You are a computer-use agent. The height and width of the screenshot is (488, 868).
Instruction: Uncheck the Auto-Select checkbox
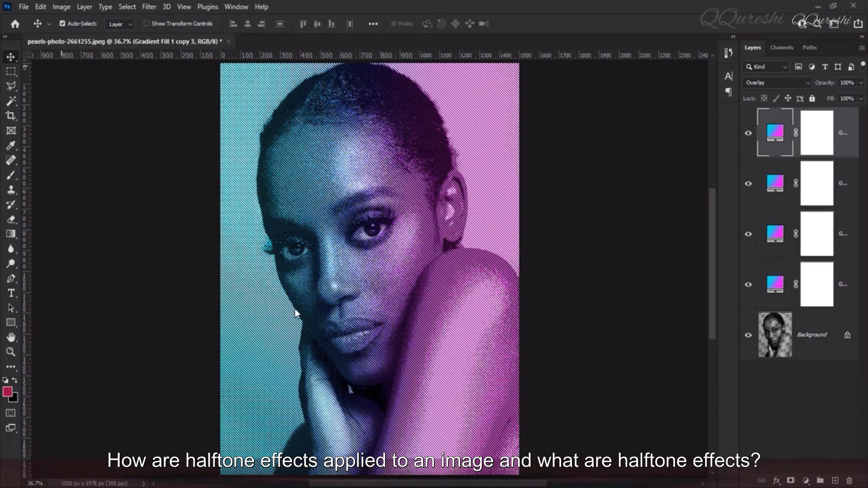[x=62, y=23]
